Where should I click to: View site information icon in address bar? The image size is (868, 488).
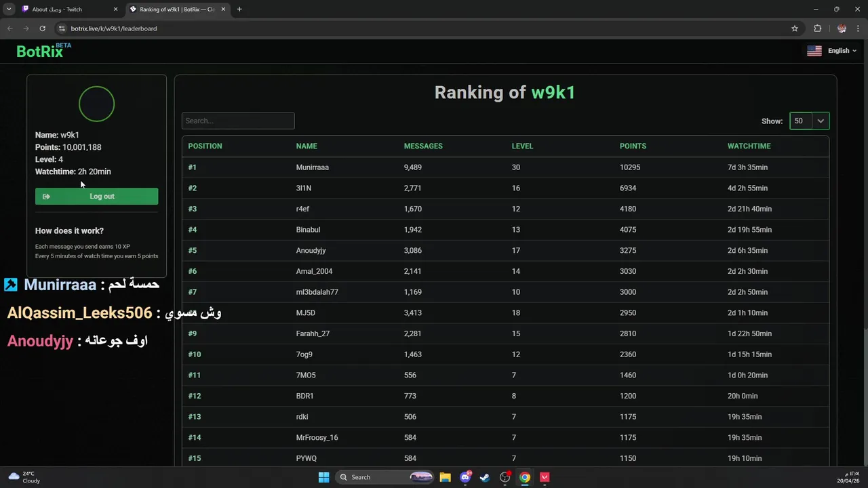(62, 28)
